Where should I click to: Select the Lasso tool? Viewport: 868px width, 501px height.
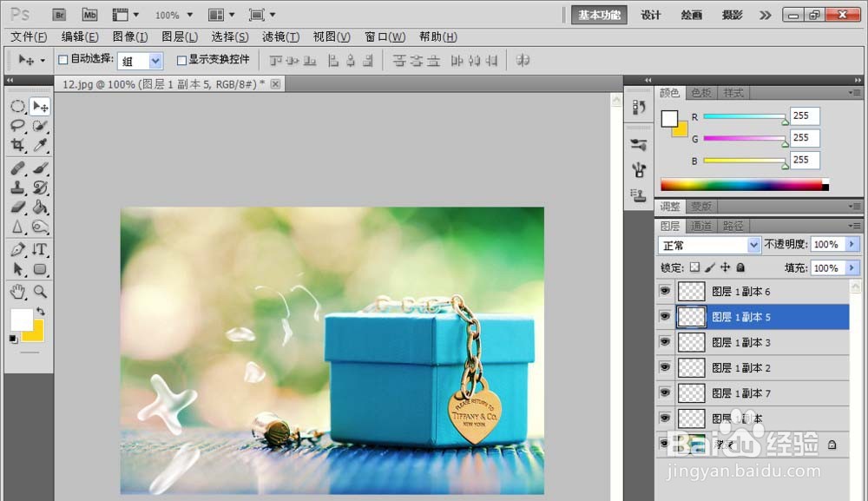[17, 126]
